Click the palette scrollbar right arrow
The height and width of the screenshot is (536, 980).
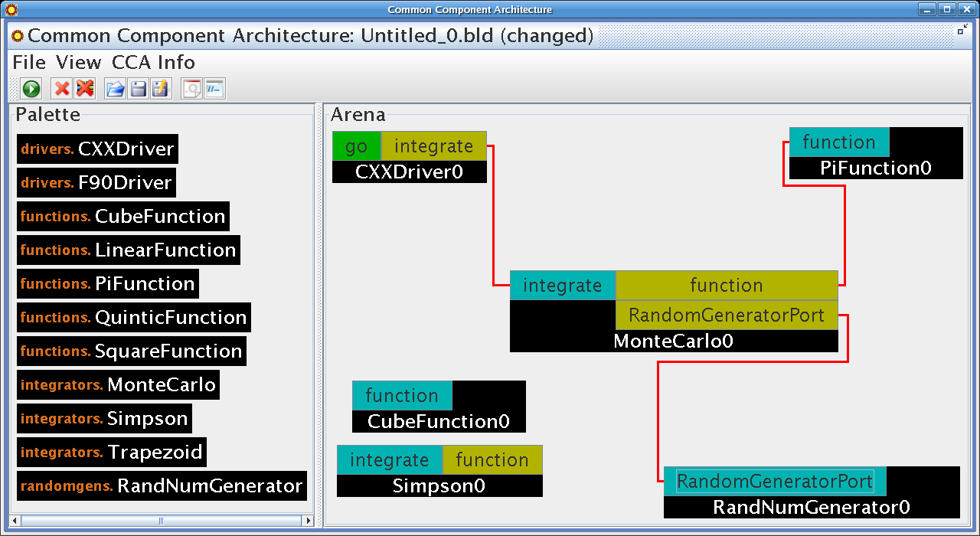click(x=309, y=521)
